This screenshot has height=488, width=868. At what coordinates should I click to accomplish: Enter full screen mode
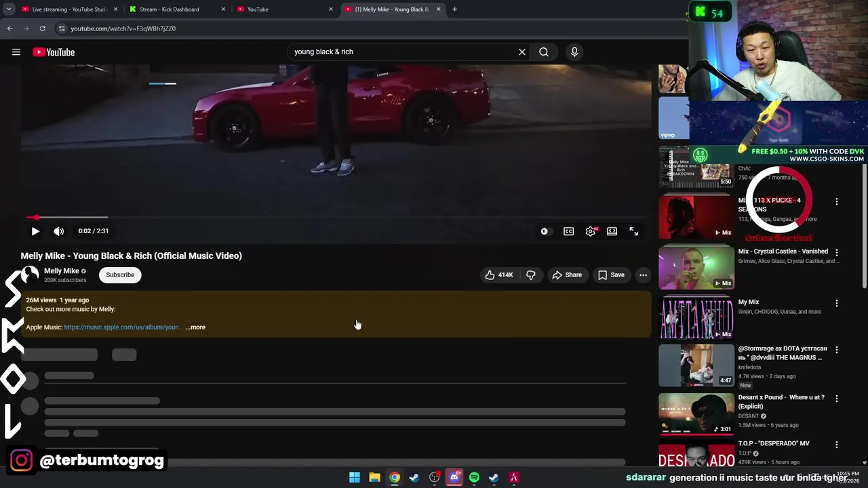click(633, 231)
